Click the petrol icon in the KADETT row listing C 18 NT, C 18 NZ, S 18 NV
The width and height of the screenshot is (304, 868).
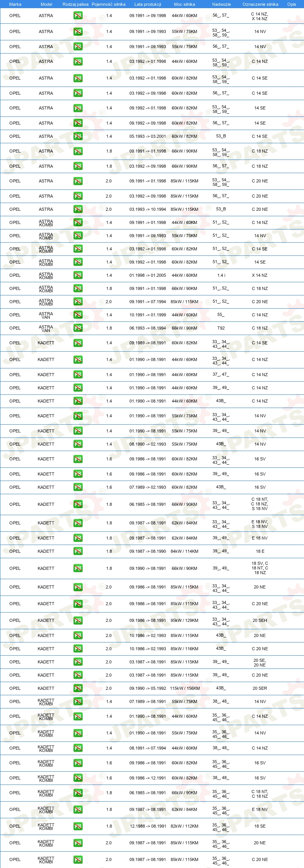(x=78, y=504)
